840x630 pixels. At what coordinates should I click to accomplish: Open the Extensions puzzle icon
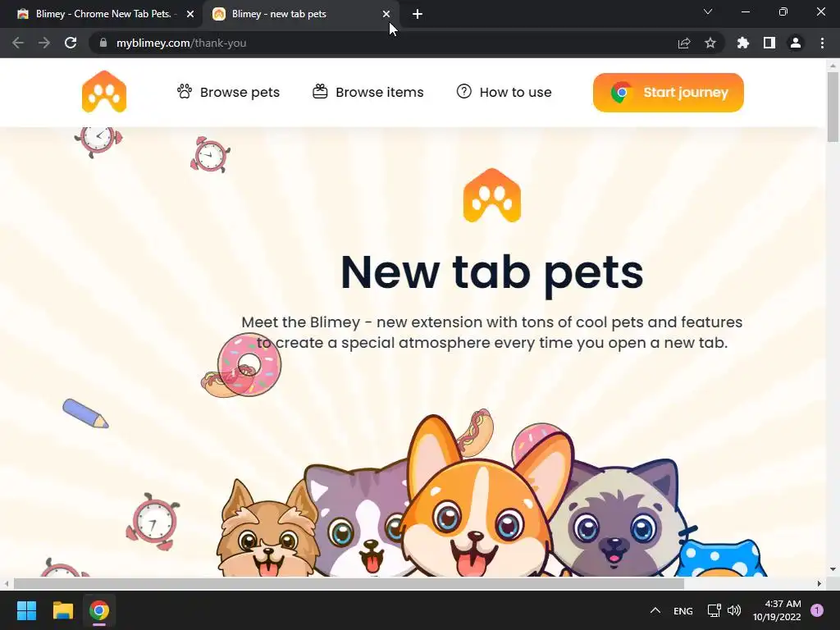click(743, 43)
